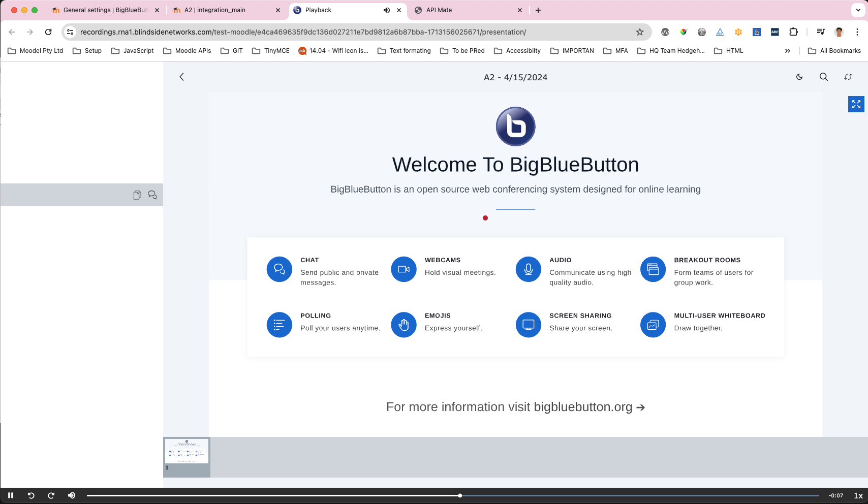Open the 1x playback speed menu
Image resolution: width=868 pixels, height=504 pixels.
(x=858, y=495)
